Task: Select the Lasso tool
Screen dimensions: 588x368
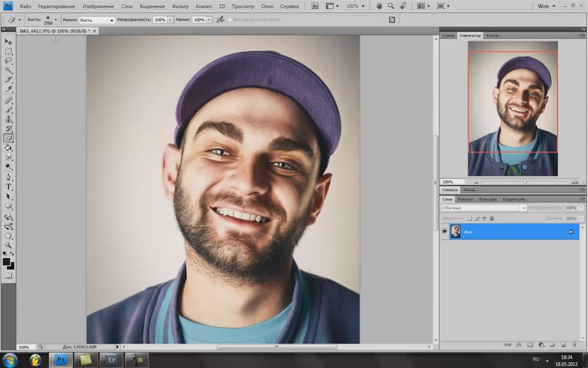Action: pos(8,61)
